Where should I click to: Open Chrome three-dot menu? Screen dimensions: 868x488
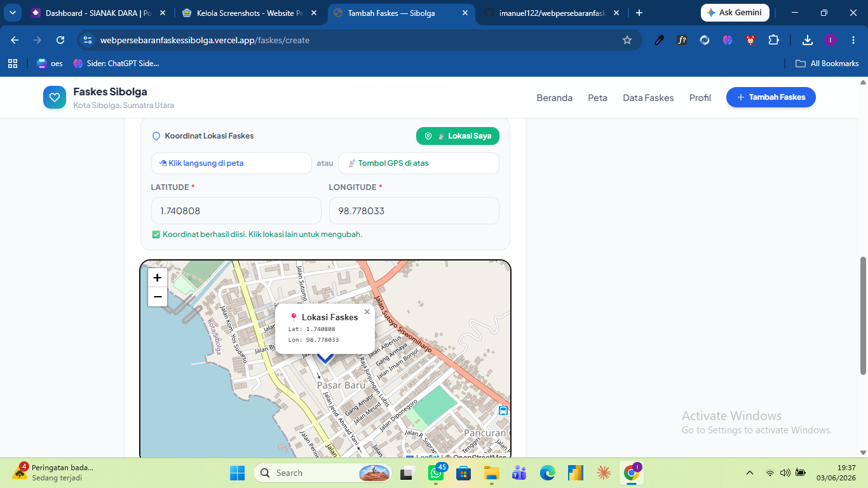pyautogui.click(x=853, y=40)
